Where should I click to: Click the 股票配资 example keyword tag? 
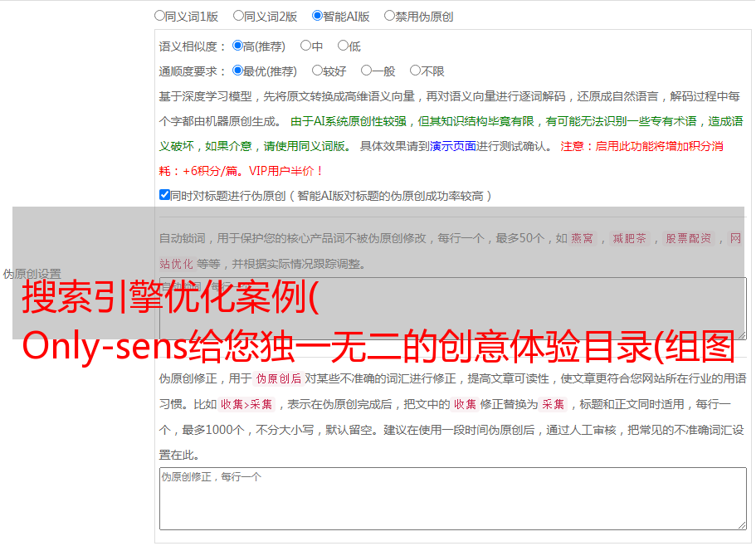click(x=689, y=238)
